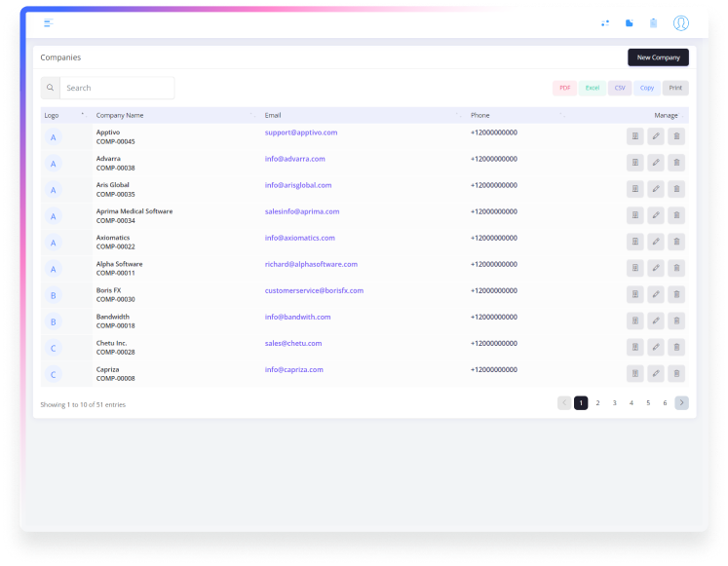The image size is (728, 566).
Task: Go to page 4
Action: pyautogui.click(x=631, y=402)
